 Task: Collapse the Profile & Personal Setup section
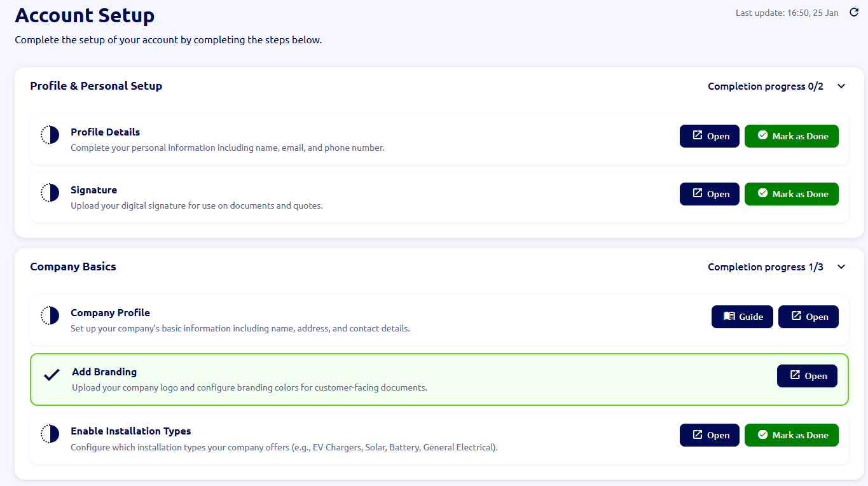point(841,87)
